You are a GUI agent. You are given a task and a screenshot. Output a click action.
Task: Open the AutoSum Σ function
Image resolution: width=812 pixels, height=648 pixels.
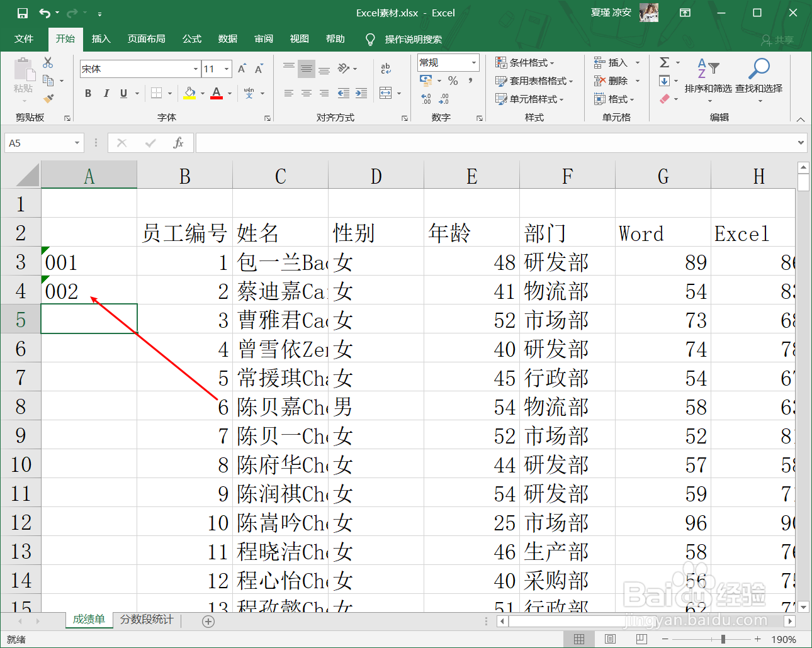click(665, 62)
